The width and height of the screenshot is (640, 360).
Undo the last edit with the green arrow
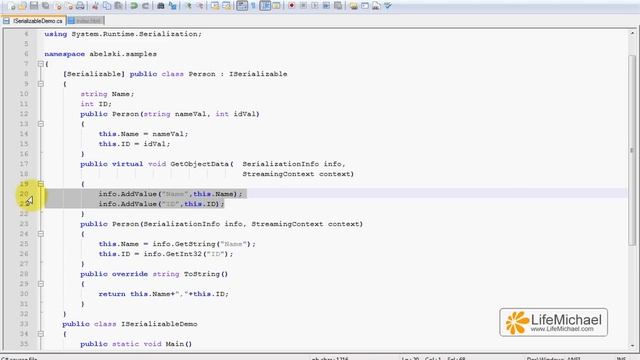coord(133,6)
